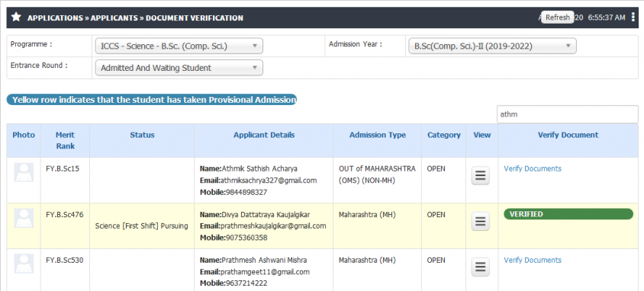Click the OPEN category for Prathmesh Mishra

(436, 260)
